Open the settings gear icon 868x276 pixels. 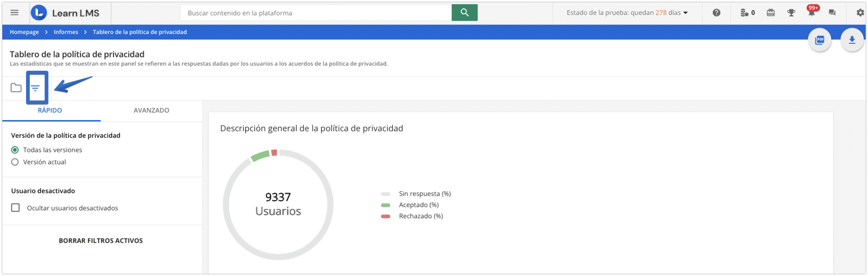coord(860,13)
